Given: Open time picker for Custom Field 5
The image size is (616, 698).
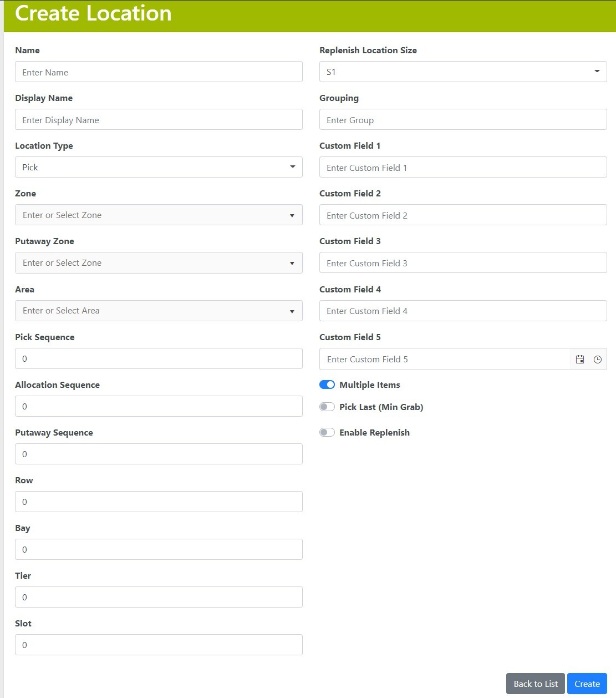Looking at the screenshot, I should coord(598,360).
